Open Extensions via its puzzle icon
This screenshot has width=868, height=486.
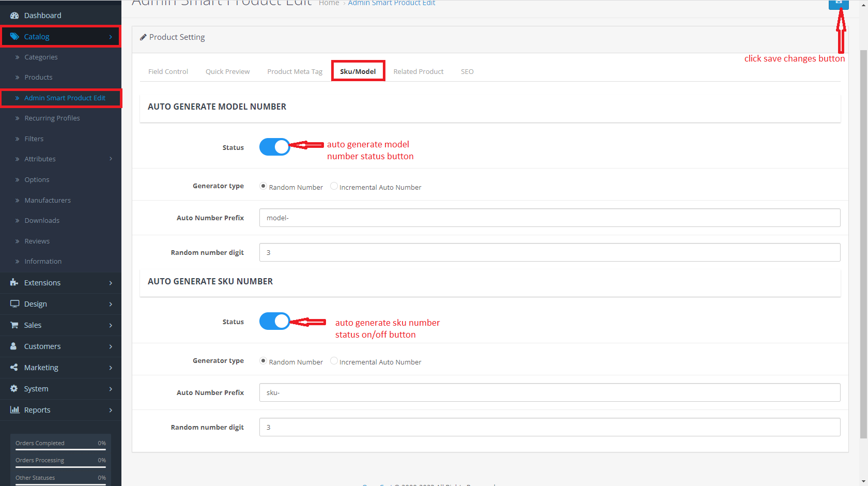click(14, 283)
